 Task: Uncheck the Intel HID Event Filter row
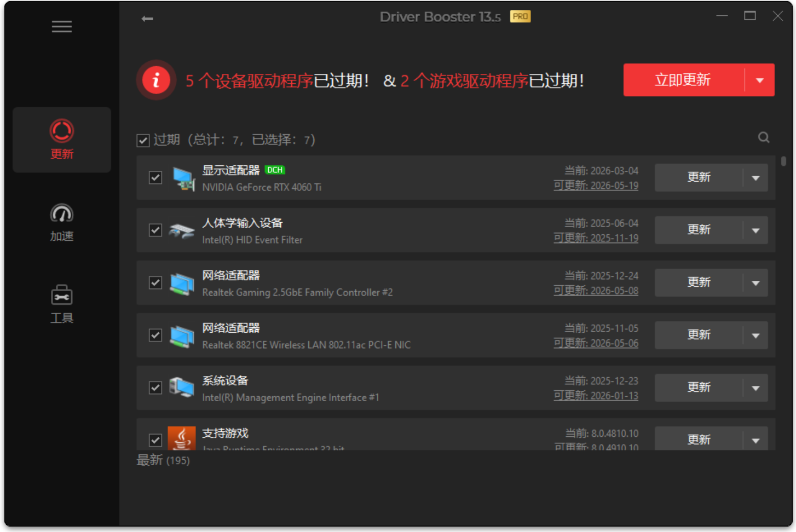(x=155, y=230)
